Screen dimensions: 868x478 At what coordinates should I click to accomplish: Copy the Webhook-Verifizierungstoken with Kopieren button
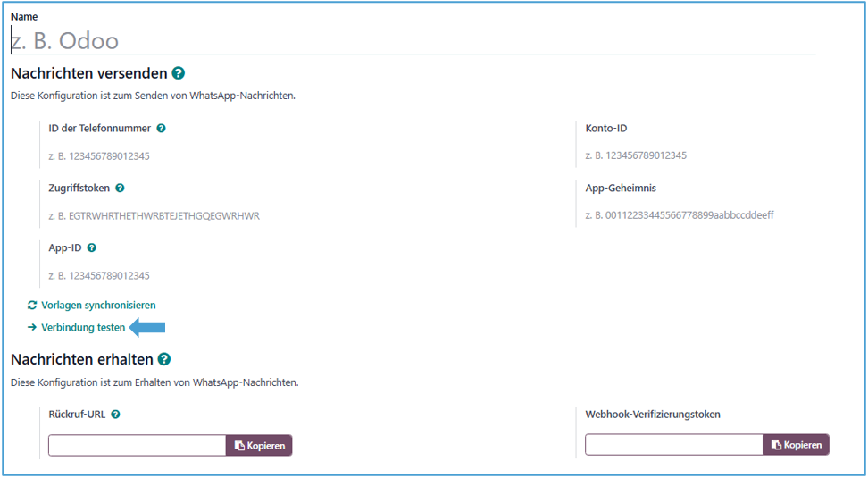[796, 445]
